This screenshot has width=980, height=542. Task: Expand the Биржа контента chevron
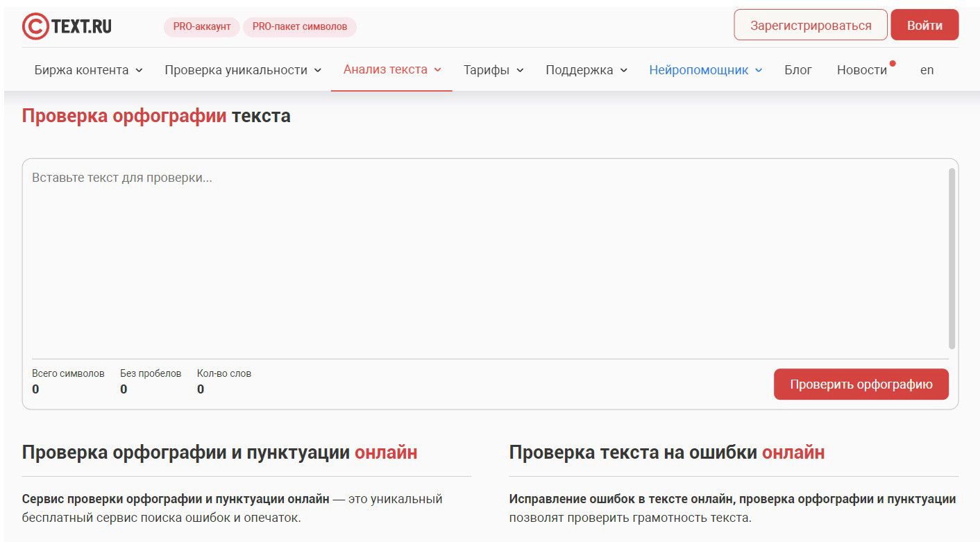139,70
